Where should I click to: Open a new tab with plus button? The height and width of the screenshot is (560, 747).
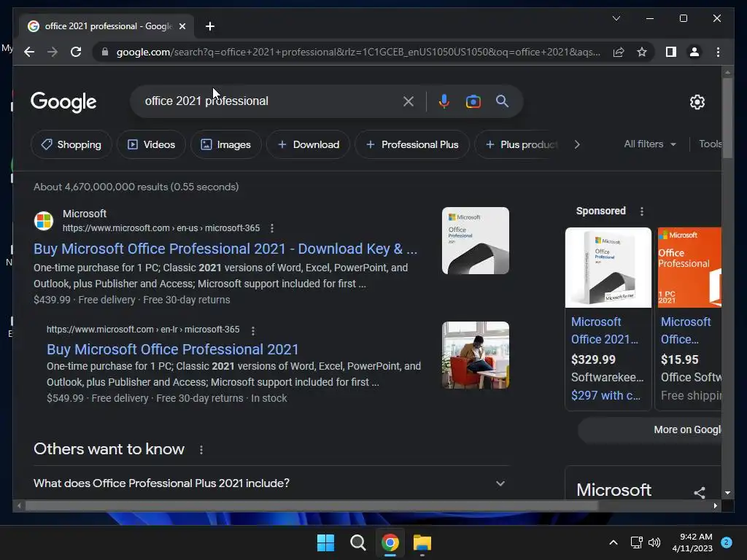point(210,26)
